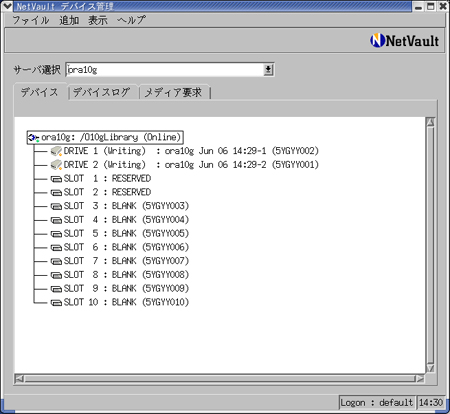
Task: Click the DRIVE 1 tape drive icon
Action: tap(56, 151)
